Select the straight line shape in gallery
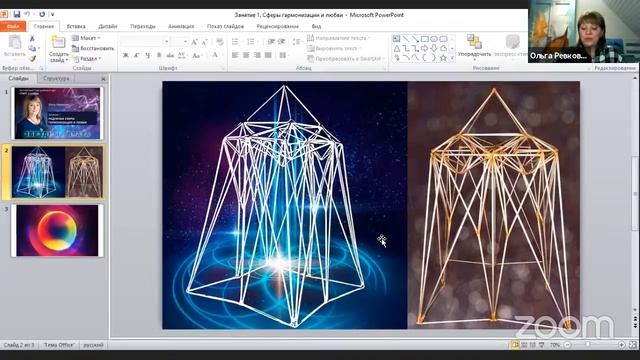640x360 pixels. 405,39
